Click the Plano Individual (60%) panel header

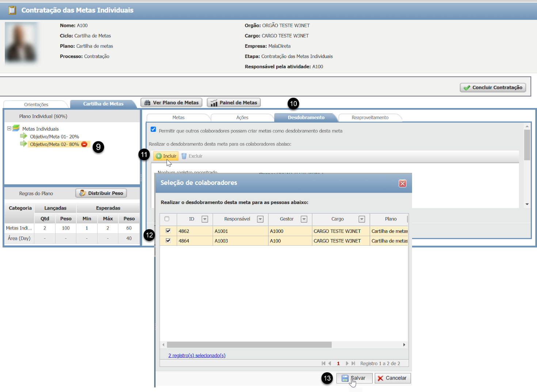pos(72,116)
